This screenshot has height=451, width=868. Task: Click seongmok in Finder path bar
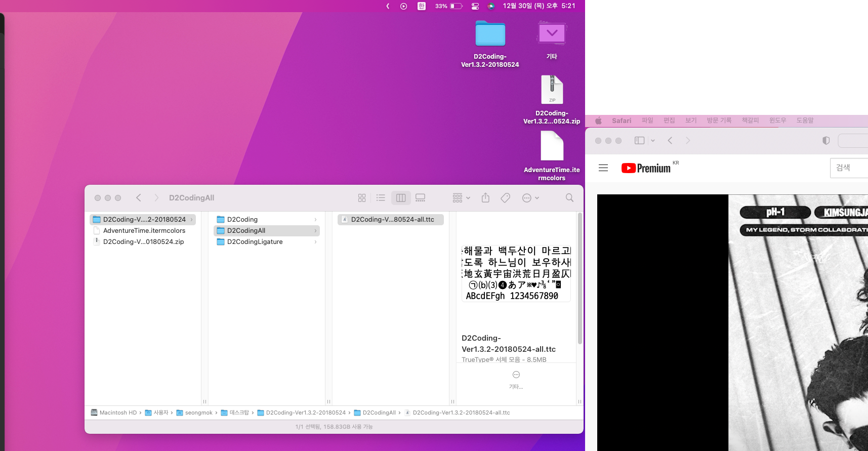pyautogui.click(x=195, y=413)
